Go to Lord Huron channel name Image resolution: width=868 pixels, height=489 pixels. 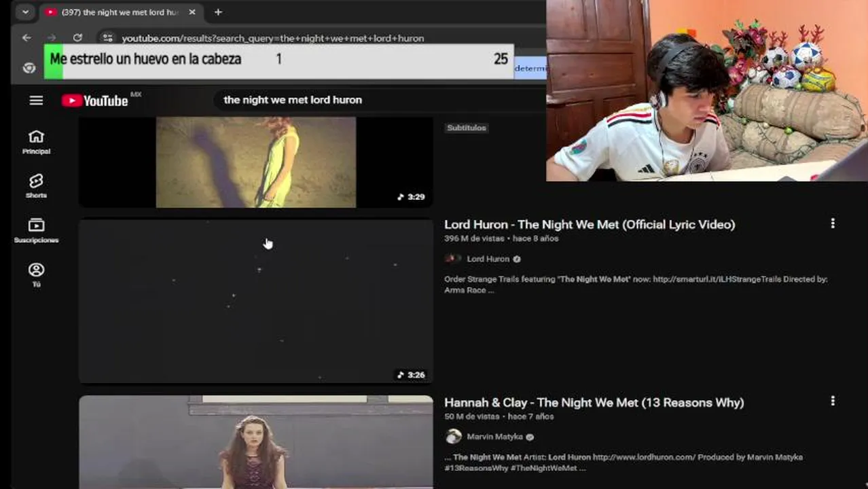pyautogui.click(x=488, y=259)
